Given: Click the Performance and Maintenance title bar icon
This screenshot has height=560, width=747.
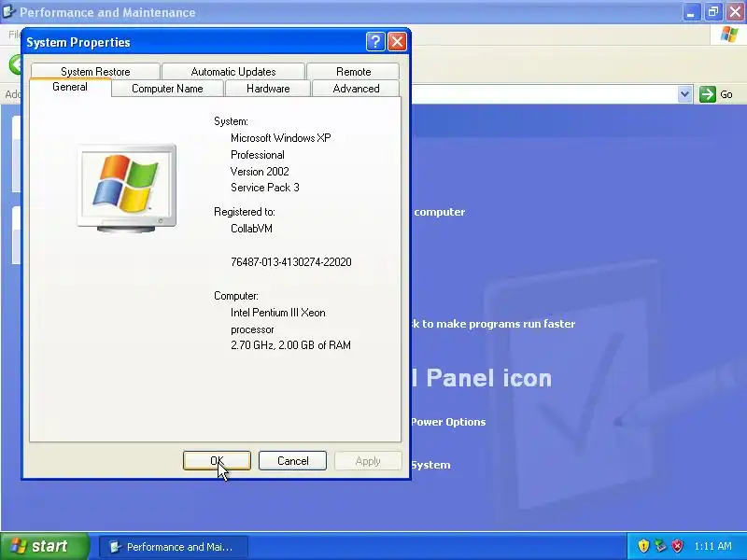Looking at the screenshot, I should [x=8, y=11].
